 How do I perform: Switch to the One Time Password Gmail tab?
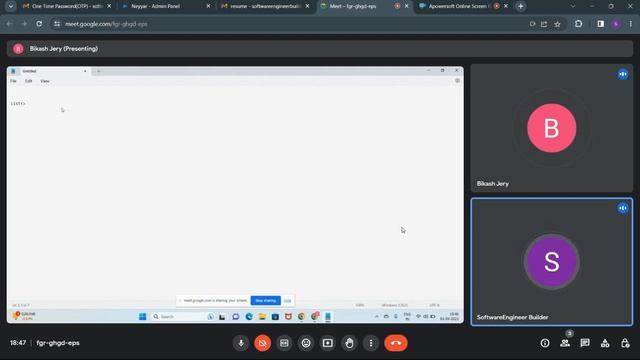point(67,6)
